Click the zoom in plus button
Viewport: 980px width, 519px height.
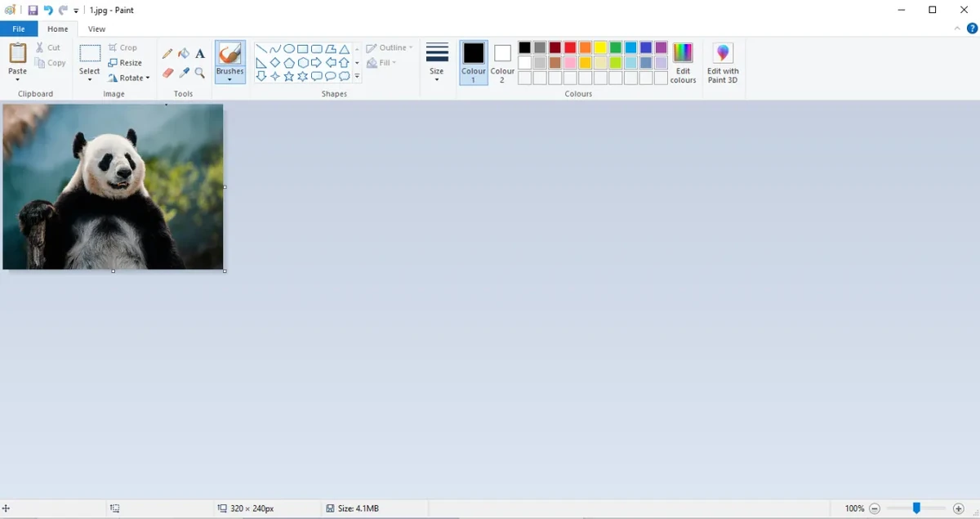pyautogui.click(x=959, y=508)
